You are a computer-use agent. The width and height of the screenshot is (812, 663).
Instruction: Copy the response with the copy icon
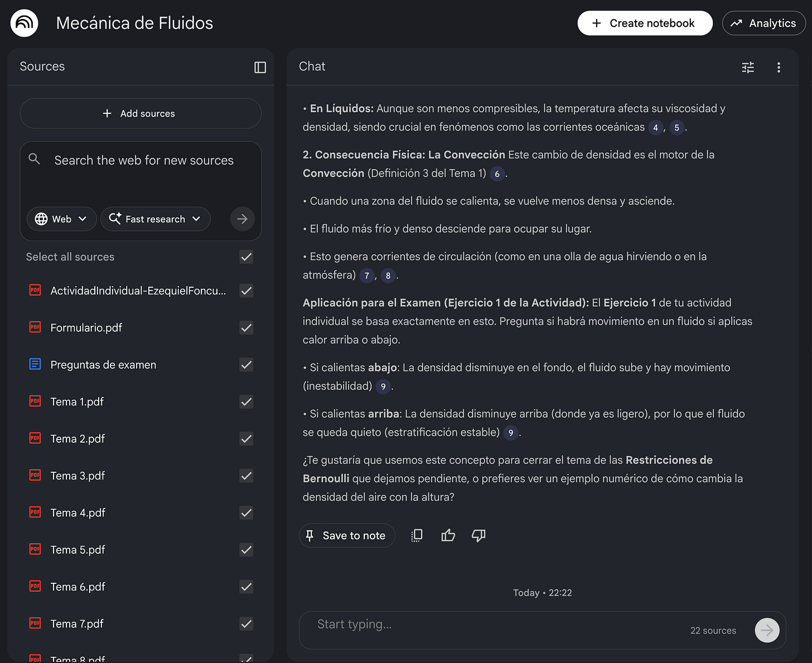pyautogui.click(x=417, y=535)
